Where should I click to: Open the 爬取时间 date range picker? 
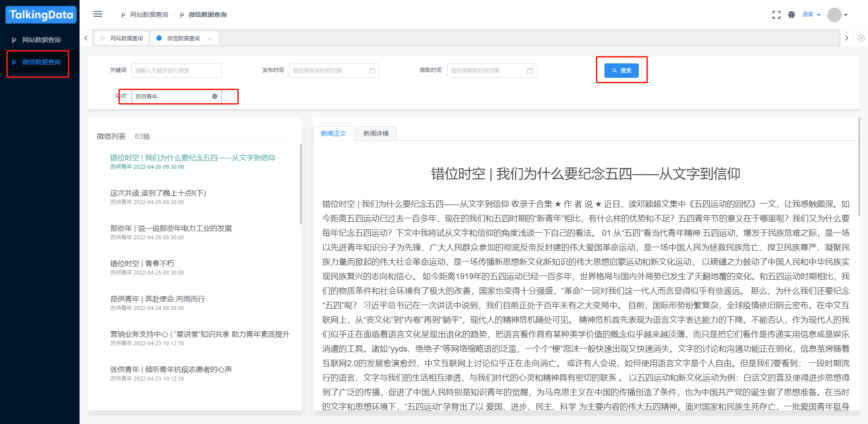(x=492, y=71)
